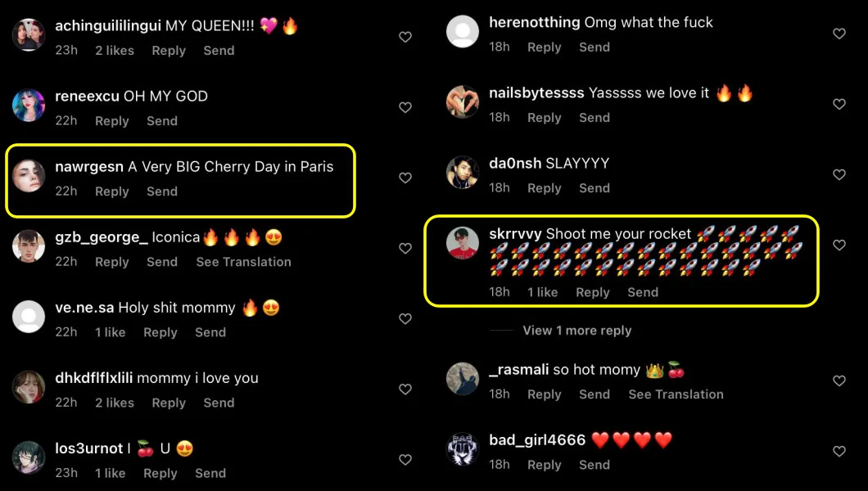Like nawrgesn's Cherry Day in Paris comment
The height and width of the screenshot is (491, 868).
(405, 178)
